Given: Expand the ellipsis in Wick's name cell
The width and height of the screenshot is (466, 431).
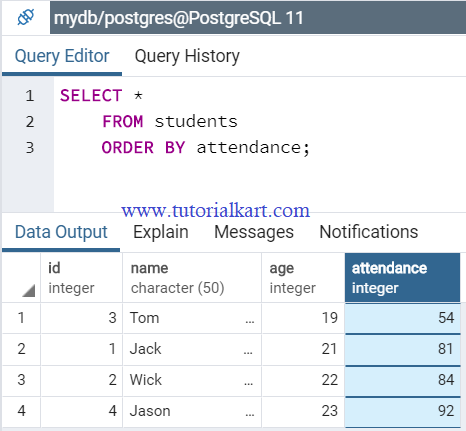Looking at the screenshot, I should click(x=248, y=384).
